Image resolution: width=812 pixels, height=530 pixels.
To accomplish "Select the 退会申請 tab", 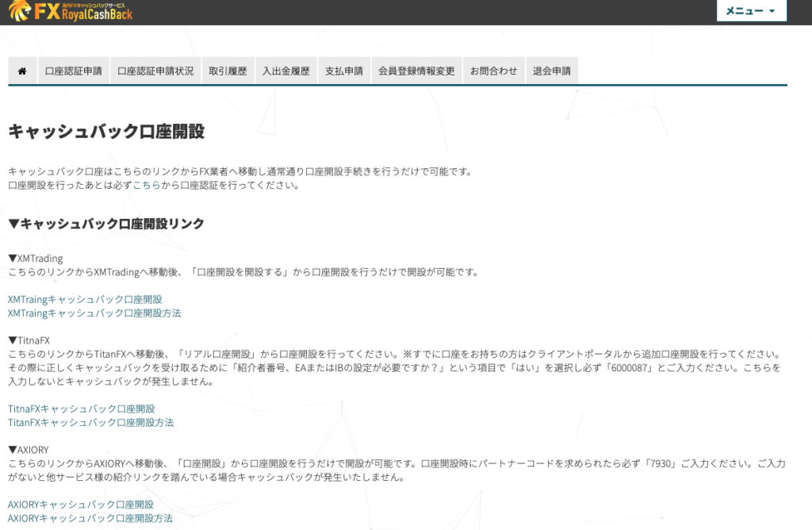I will click(552, 71).
